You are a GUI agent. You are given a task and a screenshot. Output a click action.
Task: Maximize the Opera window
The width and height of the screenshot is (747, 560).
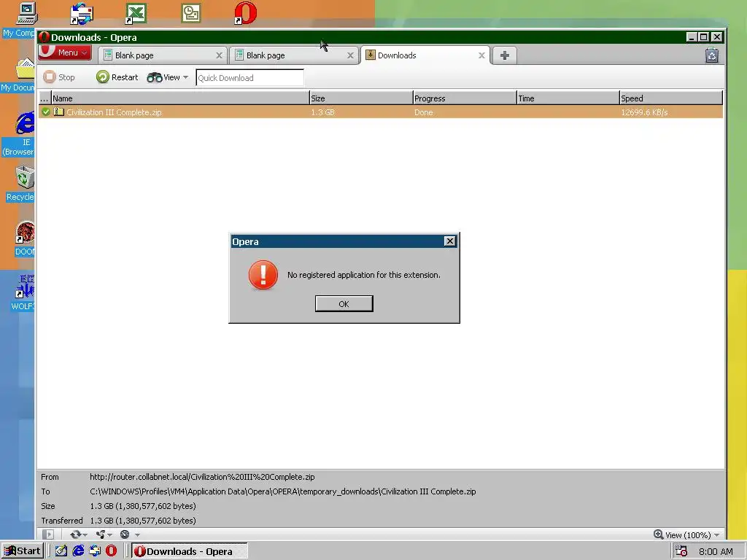(x=704, y=36)
